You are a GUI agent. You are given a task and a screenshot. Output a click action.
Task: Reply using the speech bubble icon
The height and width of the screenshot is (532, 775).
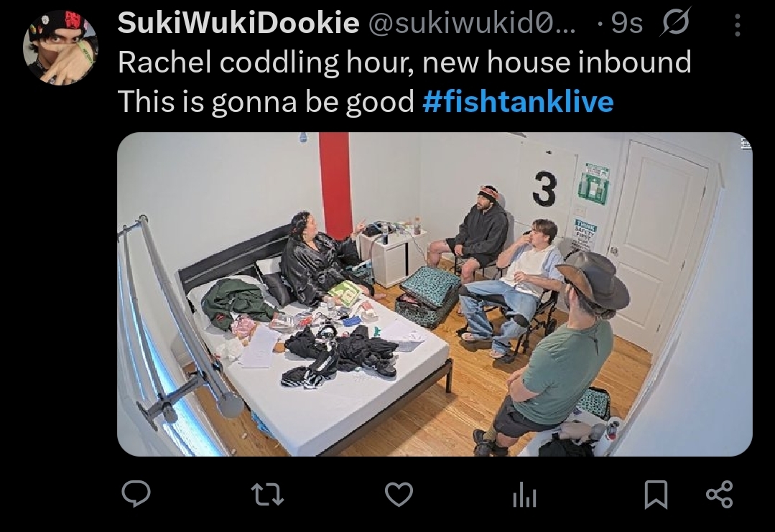pos(136,493)
